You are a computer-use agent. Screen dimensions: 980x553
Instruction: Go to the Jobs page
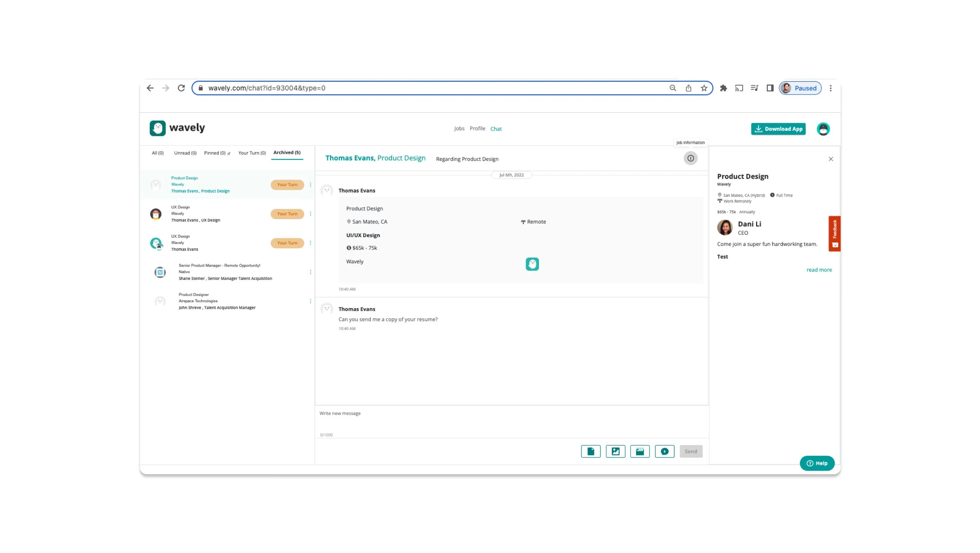pyautogui.click(x=459, y=129)
